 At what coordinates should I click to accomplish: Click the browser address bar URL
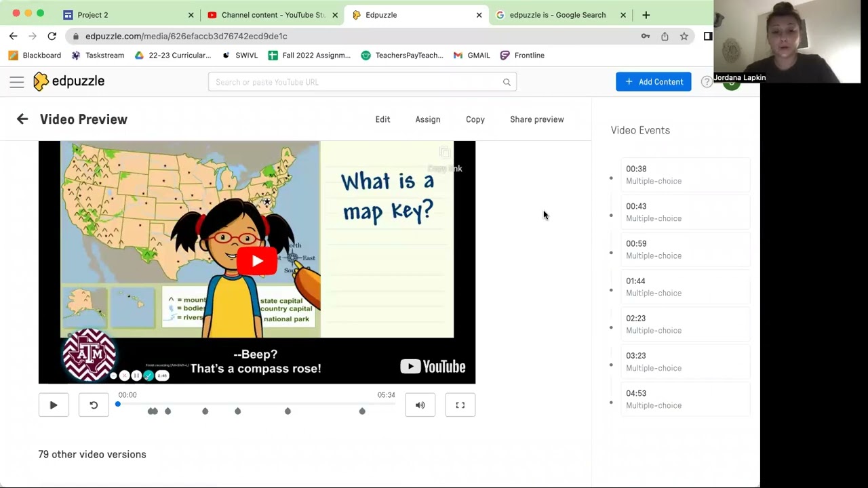(x=186, y=36)
